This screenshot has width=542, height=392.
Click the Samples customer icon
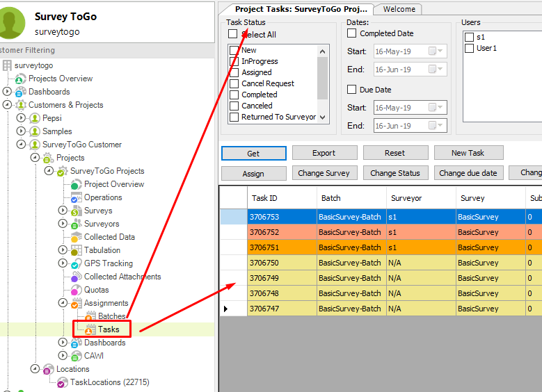tap(35, 131)
